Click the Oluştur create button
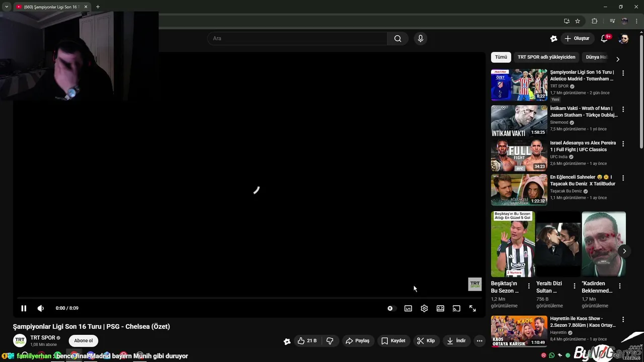This screenshot has height=362, width=644. pos(577,38)
